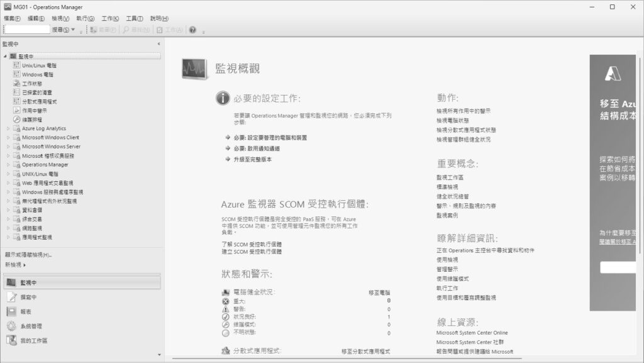Click the 顯示或隱藏檢視(H)... link

pos(28,255)
